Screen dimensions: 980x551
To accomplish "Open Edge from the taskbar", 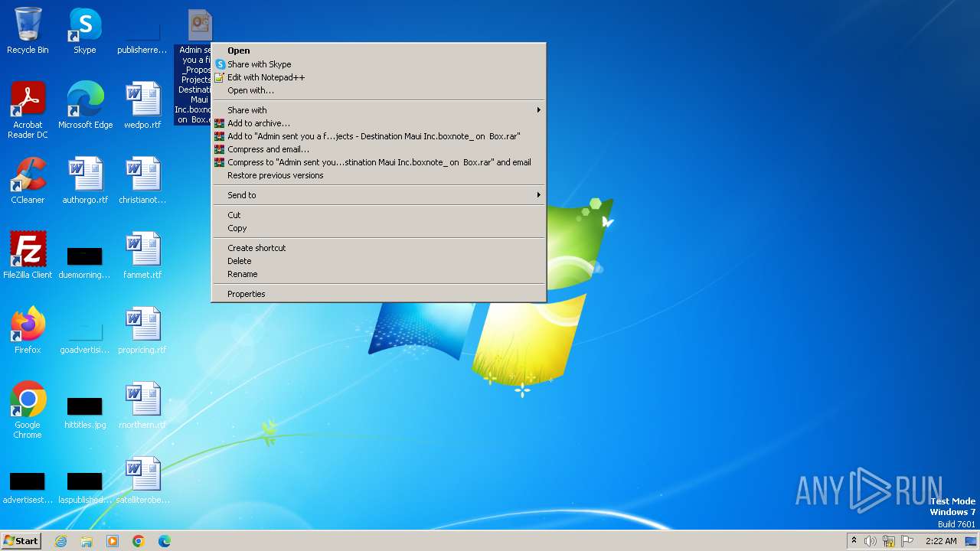I will click(165, 541).
